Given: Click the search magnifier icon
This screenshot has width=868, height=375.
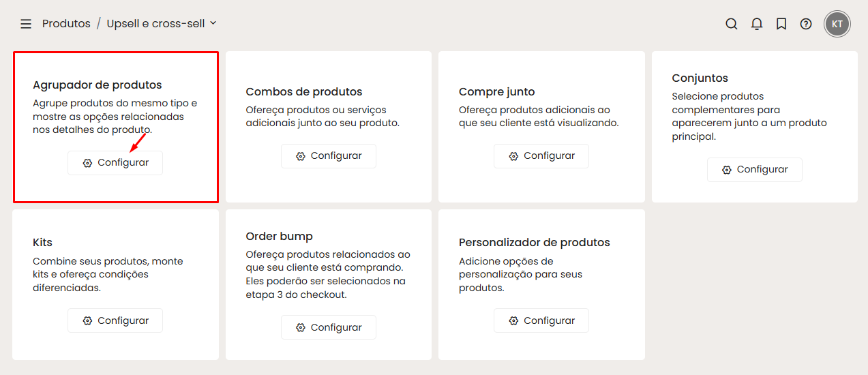Looking at the screenshot, I should [731, 24].
